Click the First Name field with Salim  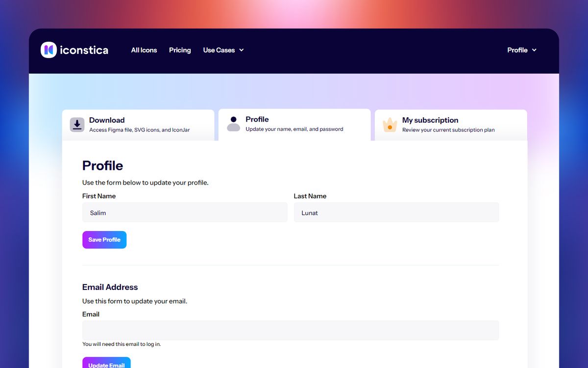point(185,212)
